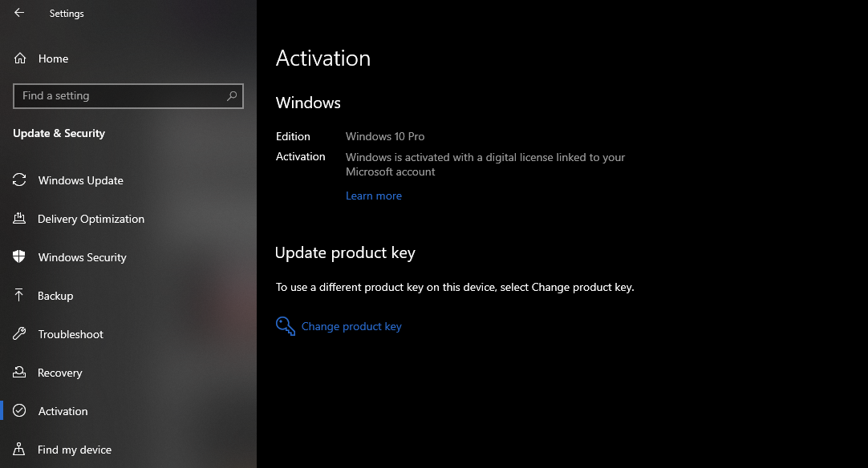Select the Find my device icon
The height and width of the screenshot is (468, 868).
coord(19,449)
